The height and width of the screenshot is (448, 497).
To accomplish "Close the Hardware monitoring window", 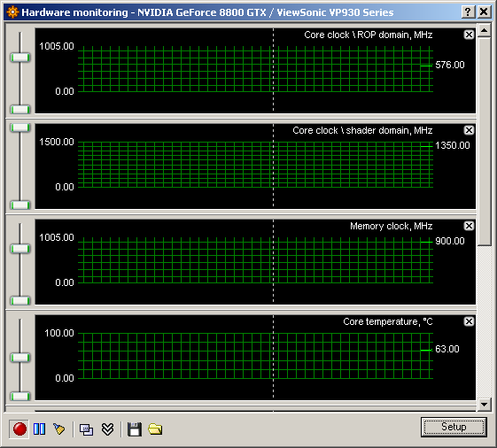I will tap(484, 12).
